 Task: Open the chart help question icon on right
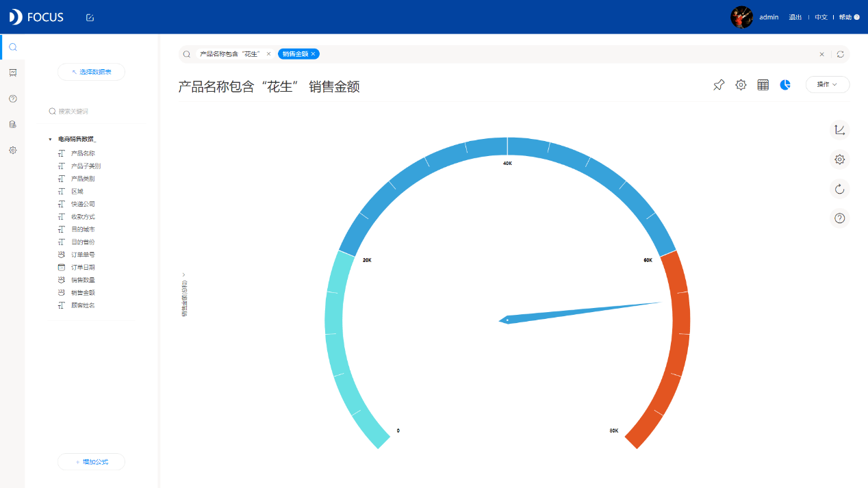pyautogui.click(x=840, y=218)
